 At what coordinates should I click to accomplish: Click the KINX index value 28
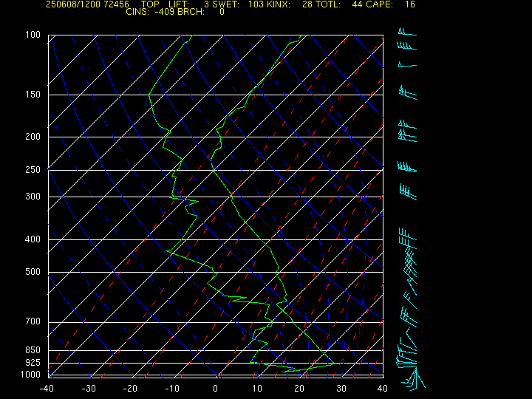coord(307,4)
